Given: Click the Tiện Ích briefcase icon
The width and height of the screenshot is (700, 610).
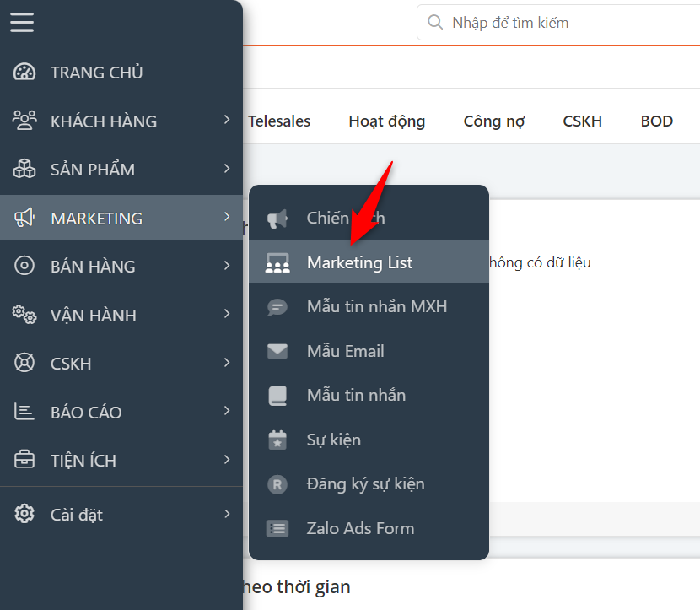Looking at the screenshot, I should 24,460.
